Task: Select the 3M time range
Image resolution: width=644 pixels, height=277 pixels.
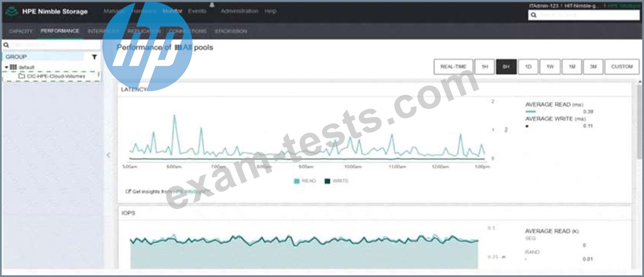Action: (x=593, y=66)
